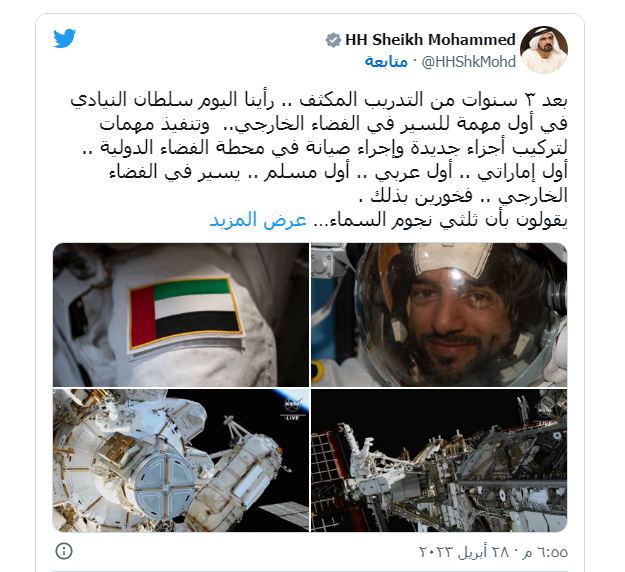Open Sheikh Mohammed's profile avatar

pos(544,50)
